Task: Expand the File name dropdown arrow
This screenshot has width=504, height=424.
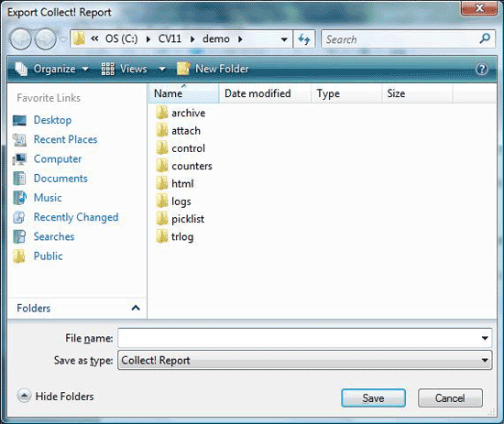Action: pyautogui.click(x=485, y=338)
